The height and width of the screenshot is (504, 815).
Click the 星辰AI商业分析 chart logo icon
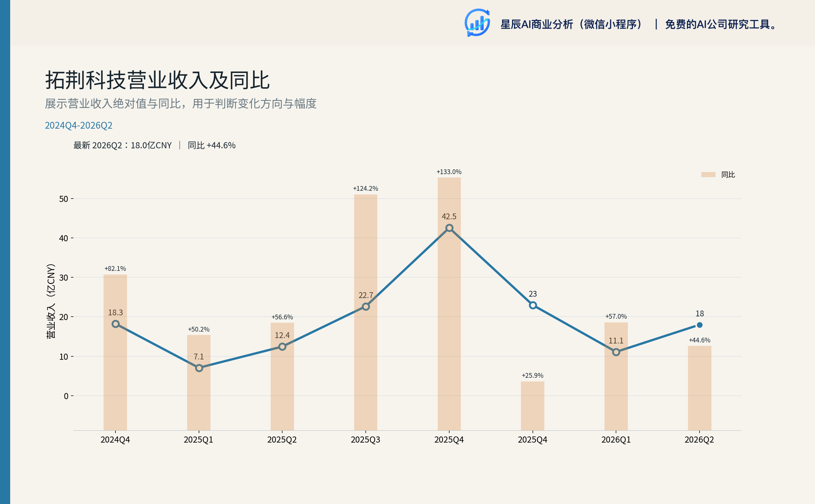coord(477,23)
